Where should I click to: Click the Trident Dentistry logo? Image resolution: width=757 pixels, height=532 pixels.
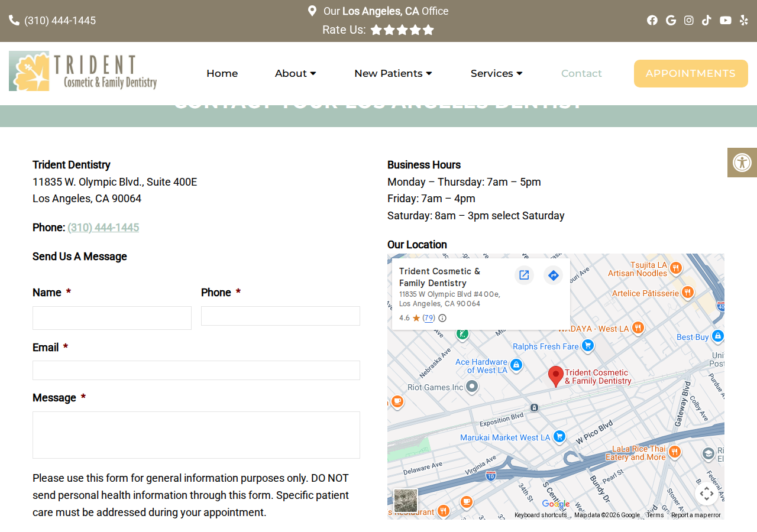click(x=83, y=71)
